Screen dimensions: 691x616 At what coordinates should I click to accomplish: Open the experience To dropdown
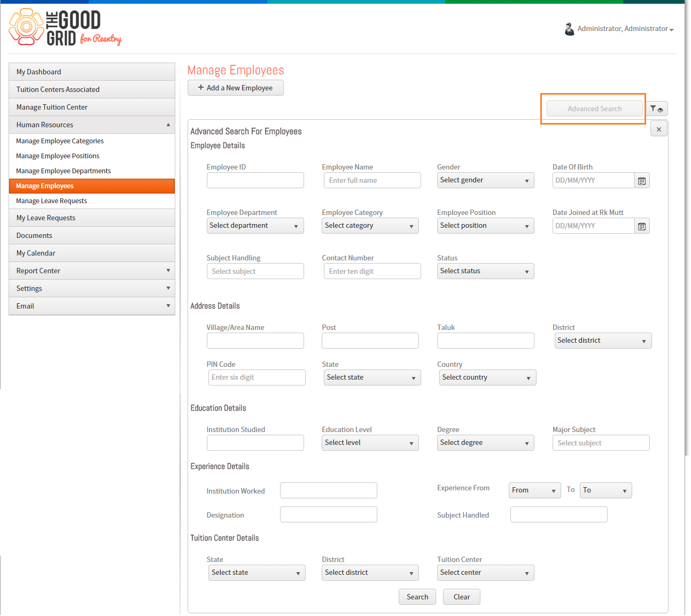pos(606,490)
